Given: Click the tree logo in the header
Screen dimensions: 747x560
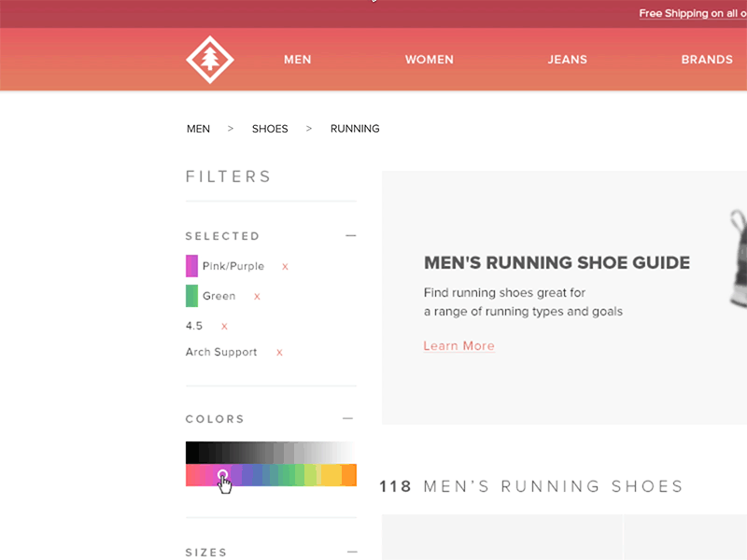Looking at the screenshot, I should pyautogui.click(x=210, y=58).
